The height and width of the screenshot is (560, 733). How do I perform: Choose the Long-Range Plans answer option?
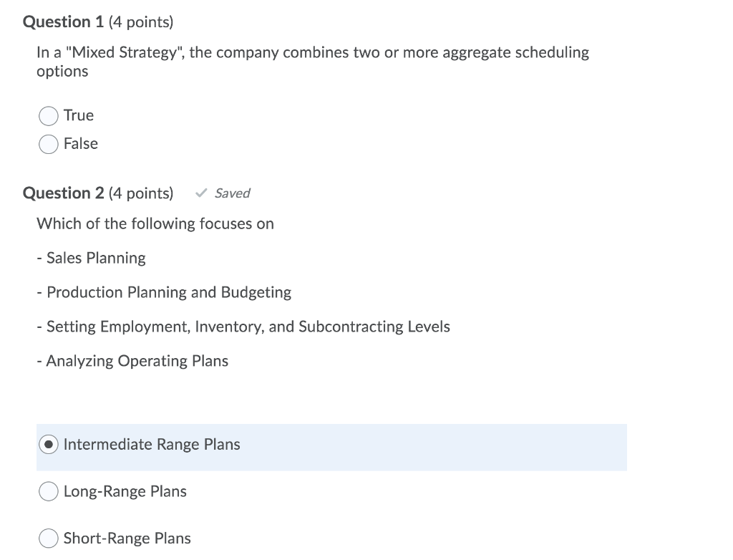tap(48, 491)
